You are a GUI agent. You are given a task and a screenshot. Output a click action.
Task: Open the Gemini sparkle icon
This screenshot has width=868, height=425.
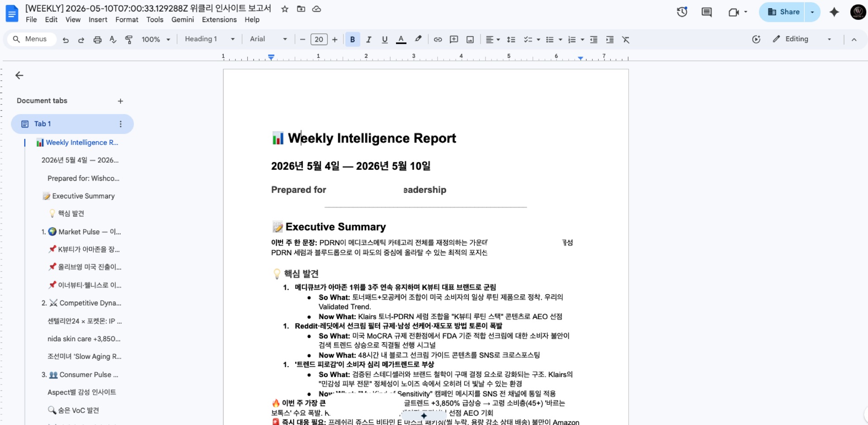[x=835, y=12]
